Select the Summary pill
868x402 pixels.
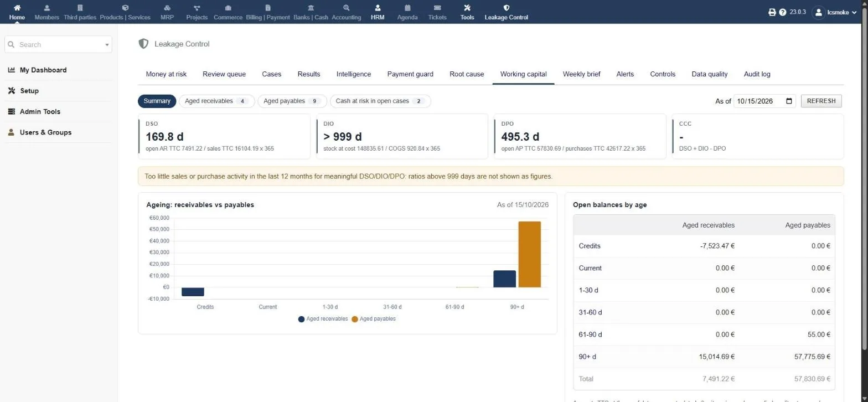(157, 101)
